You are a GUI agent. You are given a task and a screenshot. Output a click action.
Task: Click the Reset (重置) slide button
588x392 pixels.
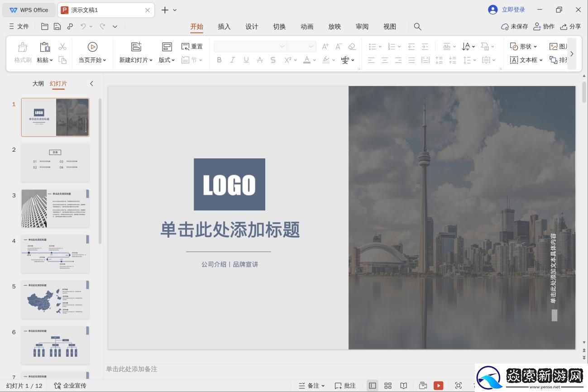pyautogui.click(x=192, y=47)
